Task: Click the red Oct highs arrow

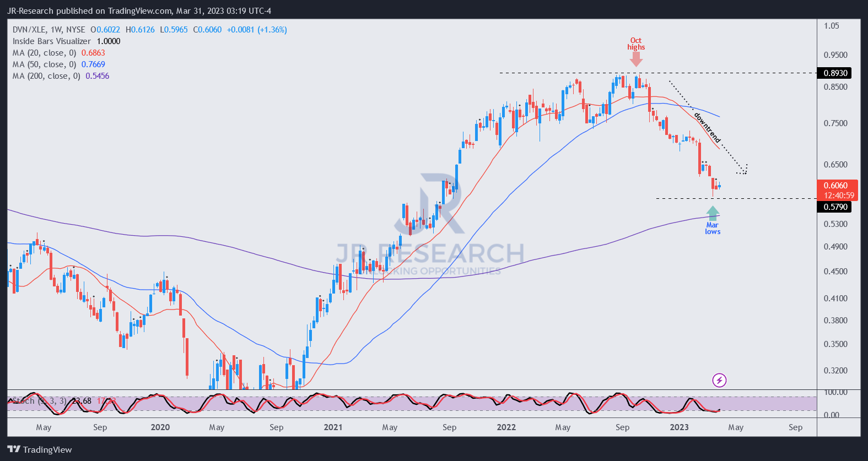Action: point(636,59)
